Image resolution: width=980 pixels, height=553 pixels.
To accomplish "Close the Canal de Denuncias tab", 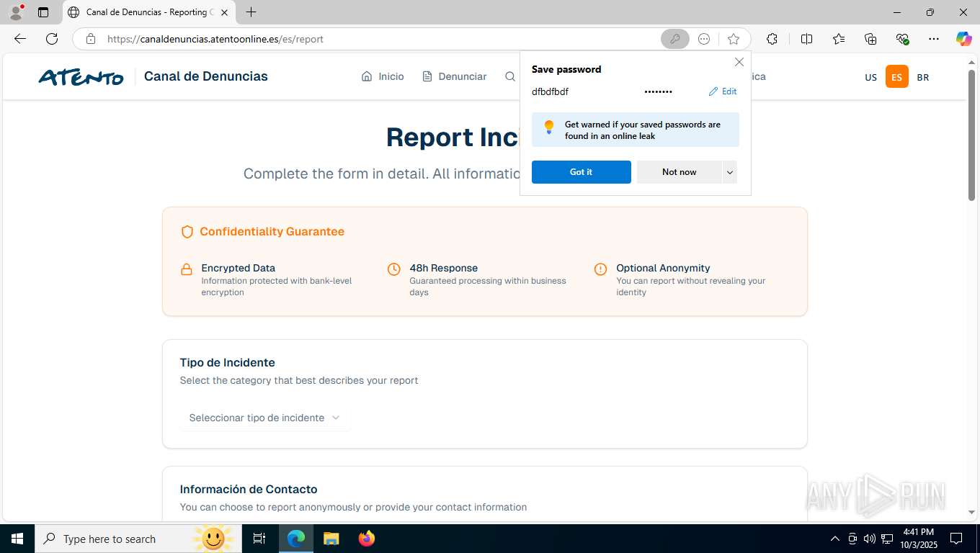I will [x=224, y=12].
